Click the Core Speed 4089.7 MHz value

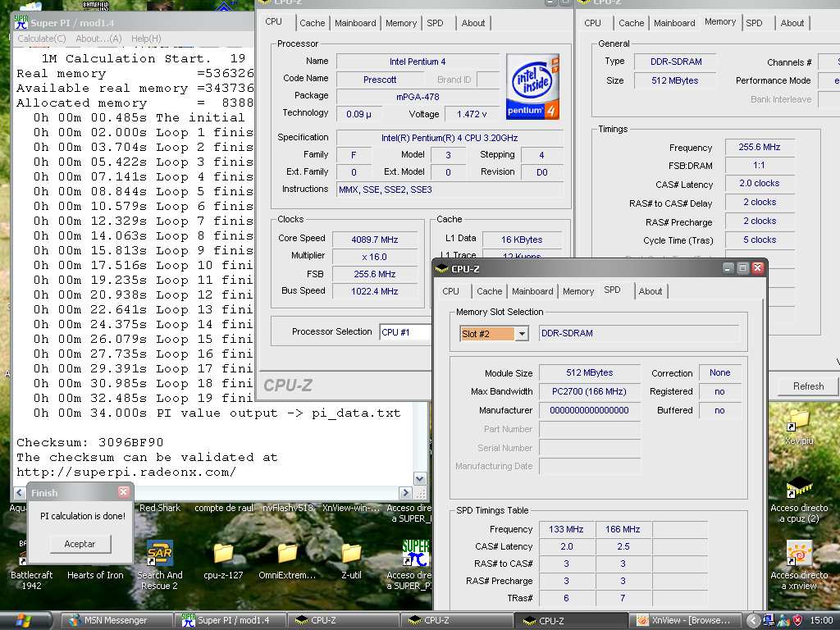374,240
